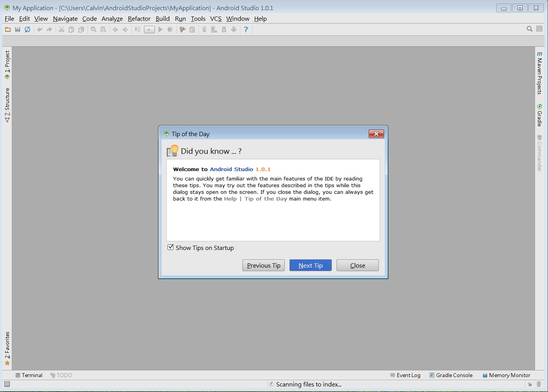Click the Next Tip button
Screen dimensions: 548x392
click(311, 265)
